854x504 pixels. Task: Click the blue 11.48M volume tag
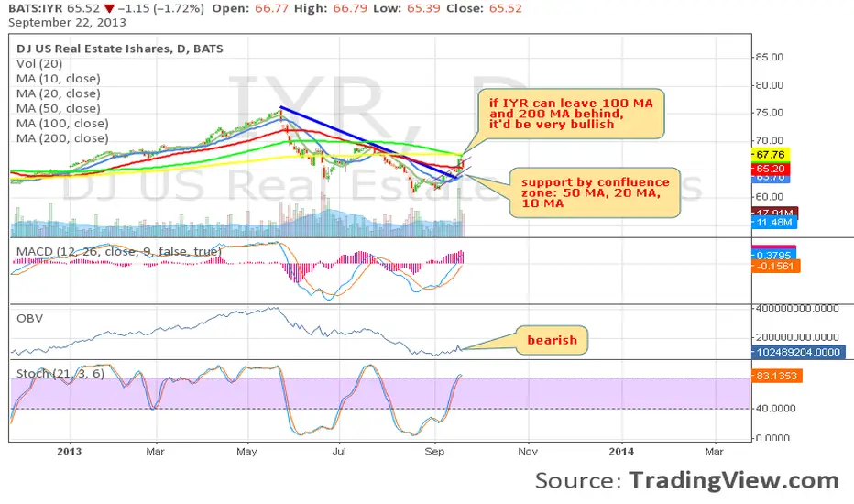click(774, 223)
